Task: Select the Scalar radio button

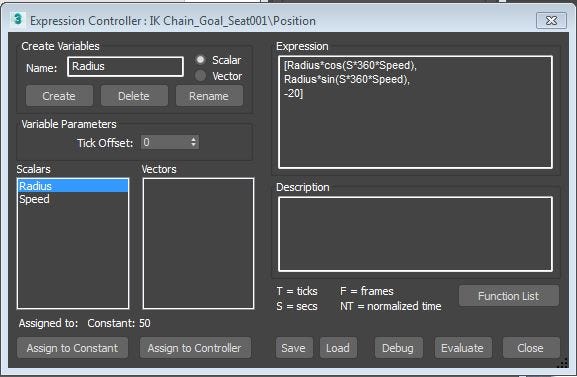Action: pos(201,60)
